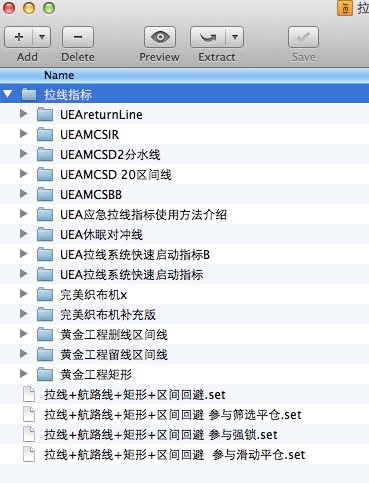The image size is (369, 483).
Task: Select the UEAMCSD 20区间线 folder icon
Action: point(45,174)
